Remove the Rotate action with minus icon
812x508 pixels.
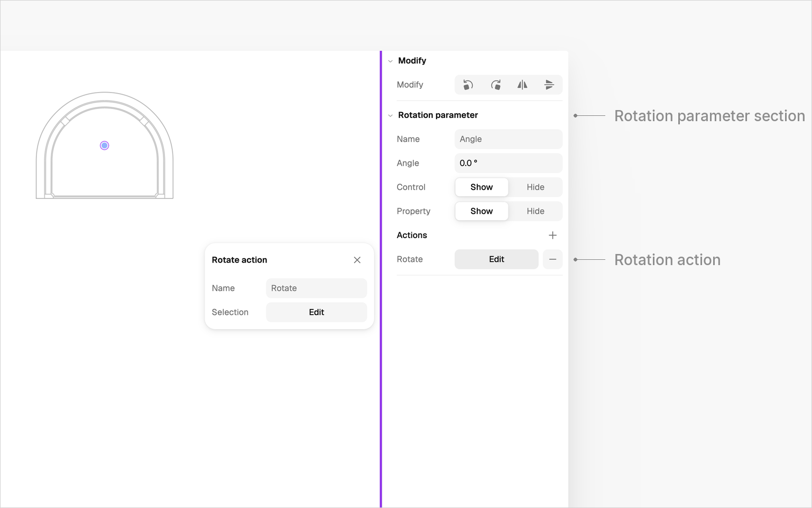point(552,259)
